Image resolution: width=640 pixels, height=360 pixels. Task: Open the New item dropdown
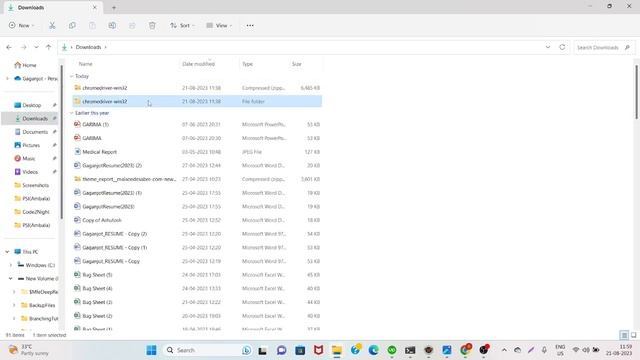click(x=21, y=25)
